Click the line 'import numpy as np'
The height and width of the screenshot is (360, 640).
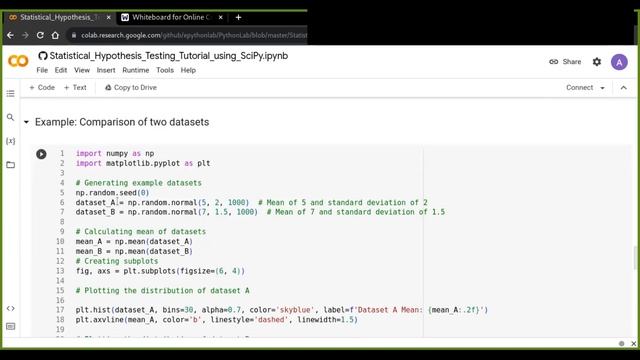tap(115, 153)
